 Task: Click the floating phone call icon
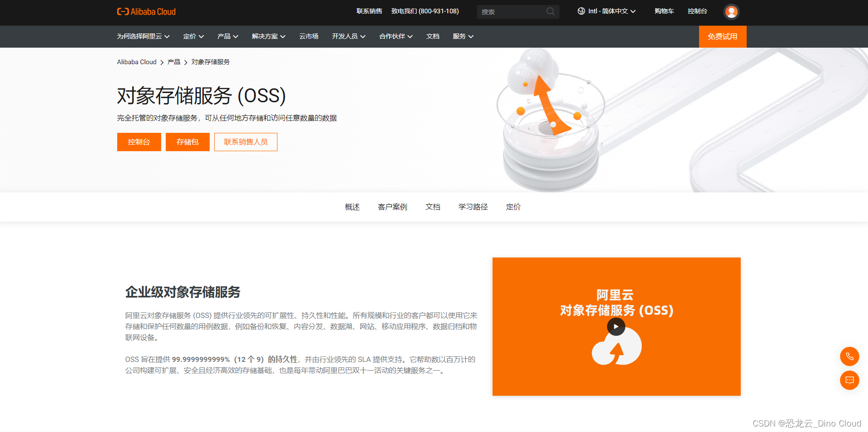coord(849,356)
